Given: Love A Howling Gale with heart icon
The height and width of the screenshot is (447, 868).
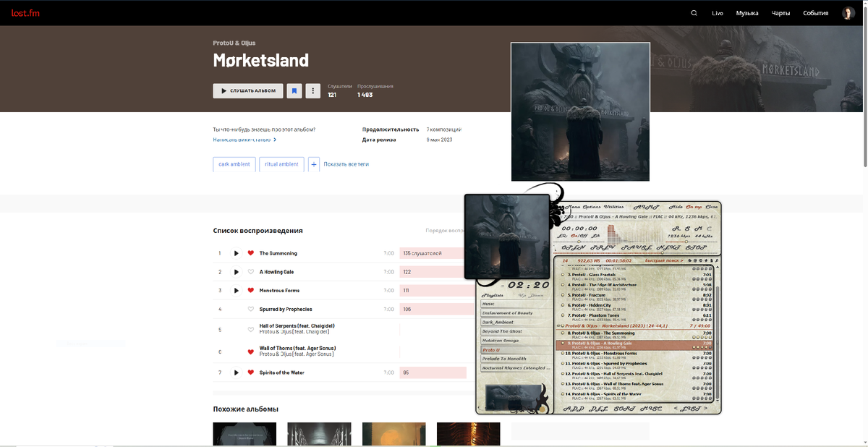Looking at the screenshot, I should pyautogui.click(x=251, y=272).
